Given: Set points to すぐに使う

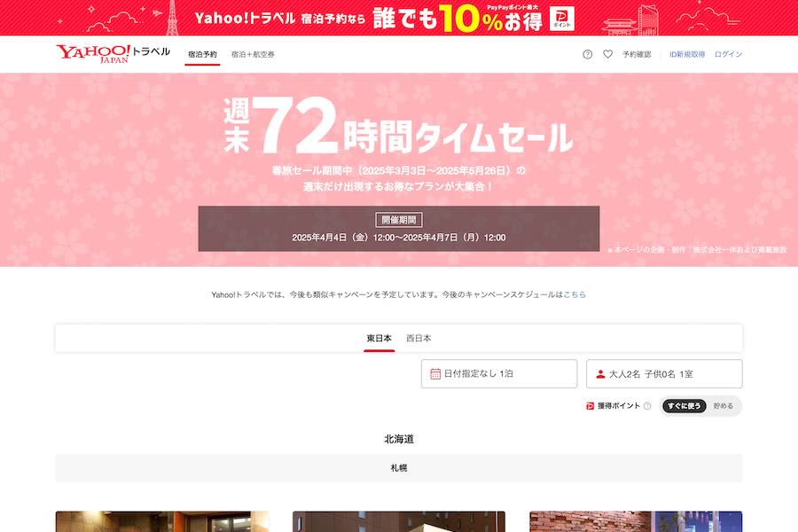Looking at the screenshot, I should pos(685,406).
